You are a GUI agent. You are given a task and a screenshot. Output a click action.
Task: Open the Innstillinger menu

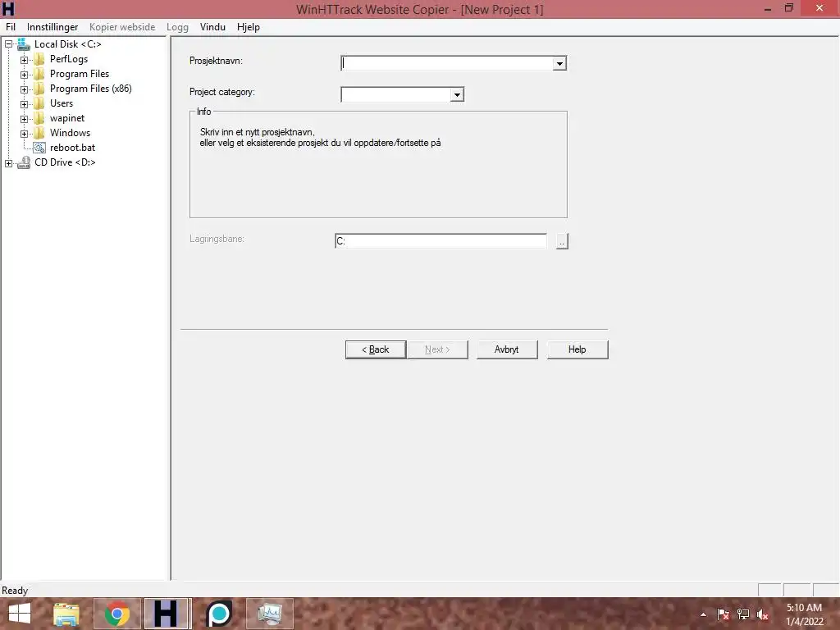(x=52, y=27)
